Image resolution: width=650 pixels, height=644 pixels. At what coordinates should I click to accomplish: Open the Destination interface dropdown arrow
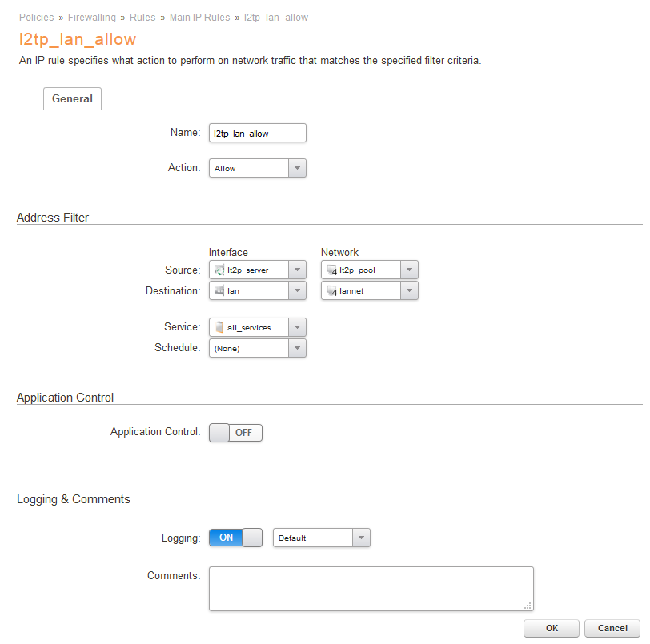pyautogui.click(x=297, y=290)
